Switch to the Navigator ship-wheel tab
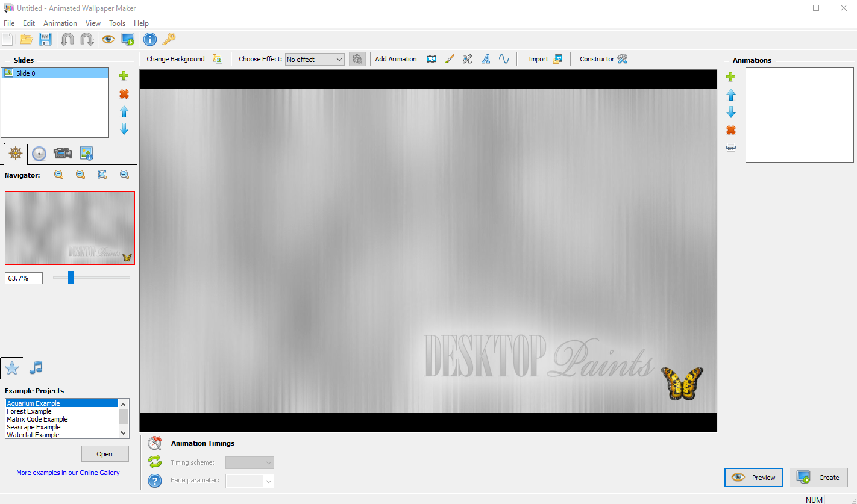 tap(16, 153)
